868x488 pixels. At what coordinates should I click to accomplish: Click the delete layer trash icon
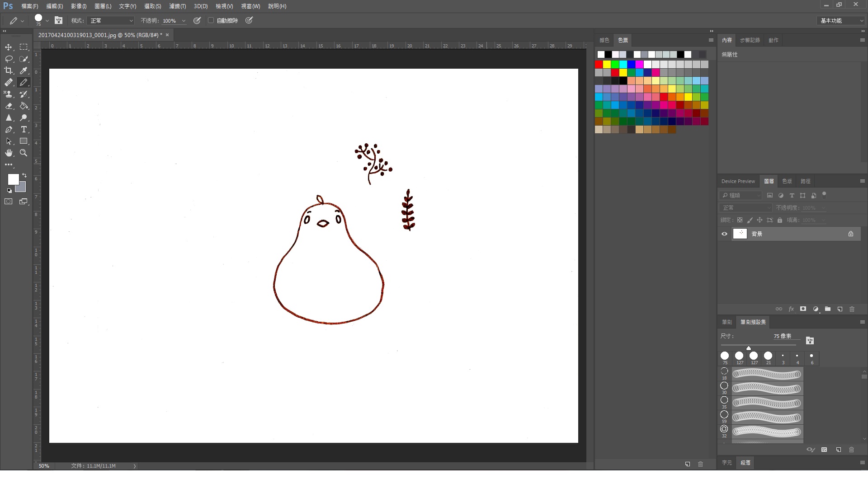click(852, 309)
